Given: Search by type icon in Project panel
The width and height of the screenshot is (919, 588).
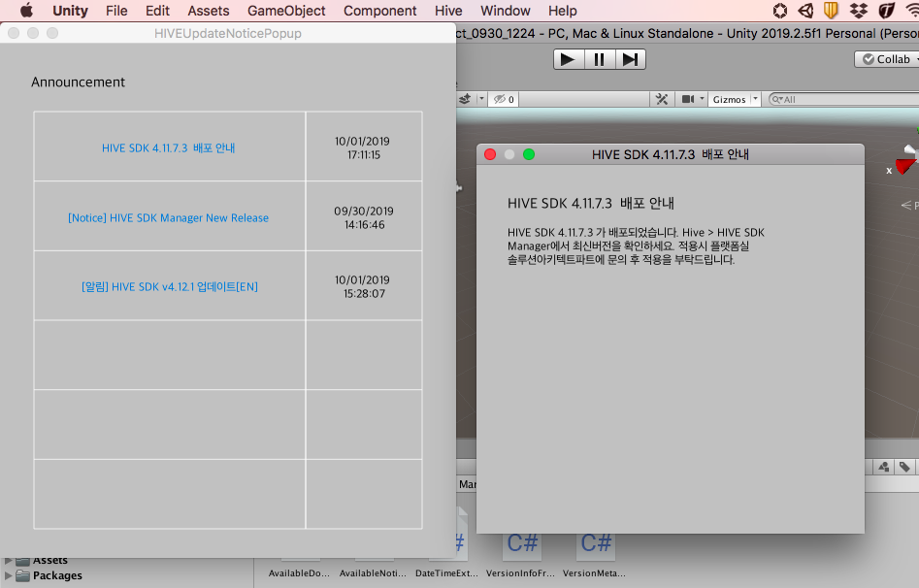Looking at the screenshot, I should click(x=884, y=467).
